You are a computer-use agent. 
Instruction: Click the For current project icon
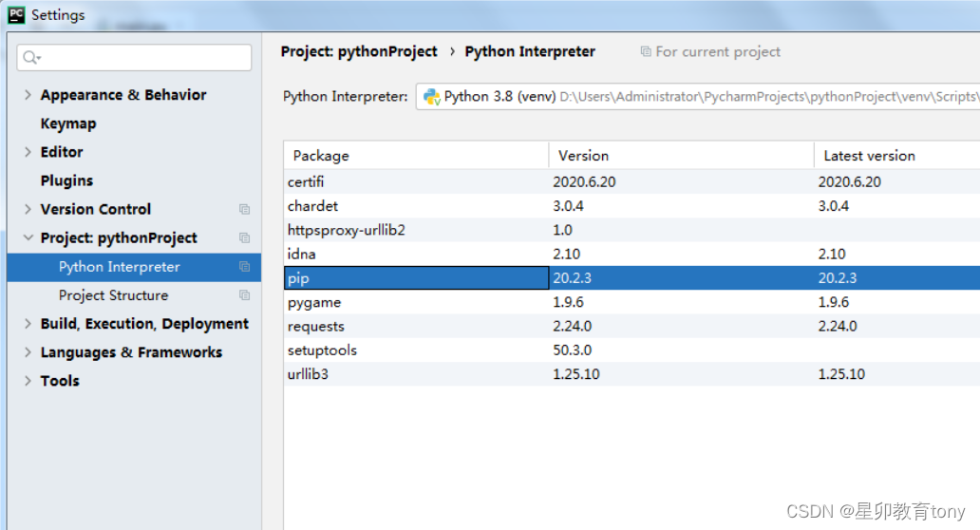click(x=646, y=52)
